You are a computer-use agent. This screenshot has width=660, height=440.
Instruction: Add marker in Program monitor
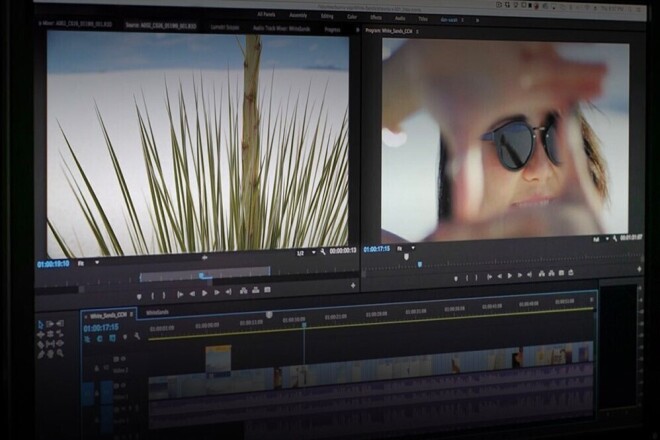pyautogui.click(x=456, y=278)
